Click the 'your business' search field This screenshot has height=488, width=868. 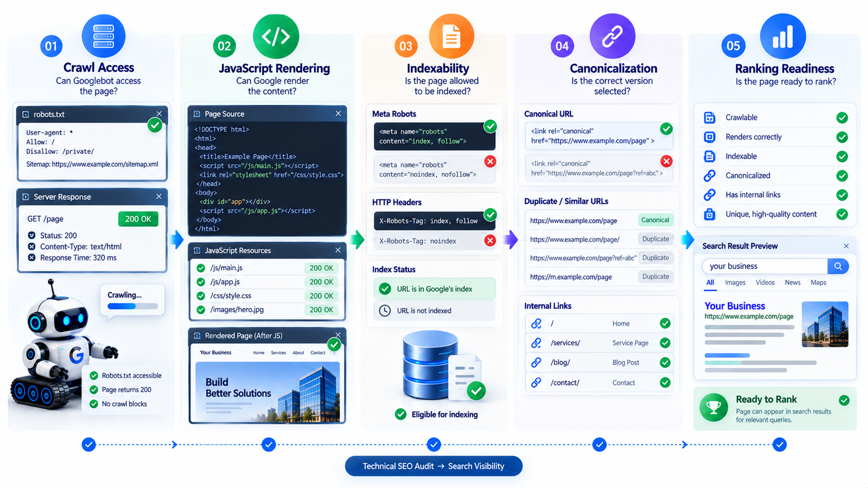tap(765, 266)
